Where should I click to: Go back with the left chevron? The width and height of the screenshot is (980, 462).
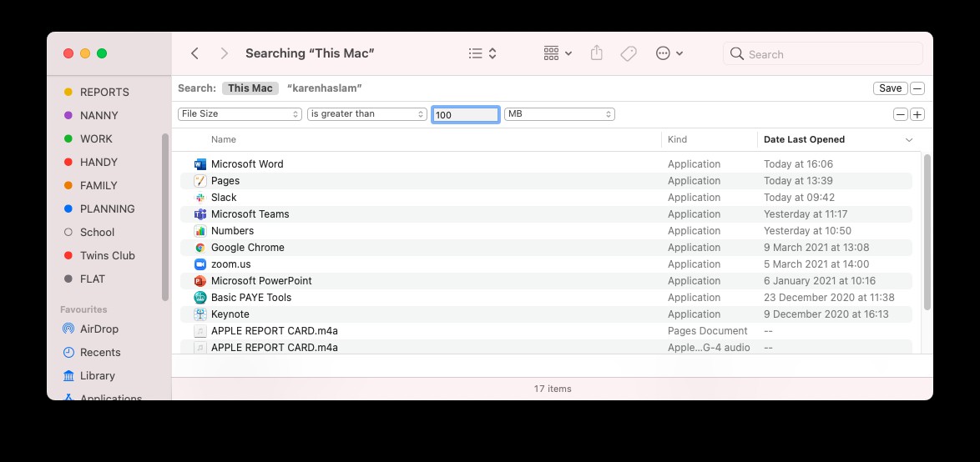click(x=195, y=53)
